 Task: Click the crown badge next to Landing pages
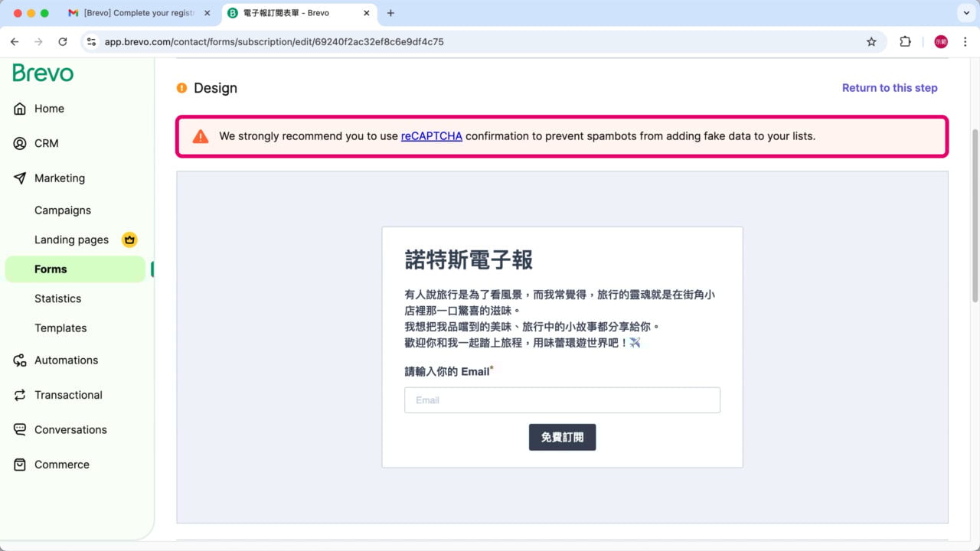coord(129,240)
